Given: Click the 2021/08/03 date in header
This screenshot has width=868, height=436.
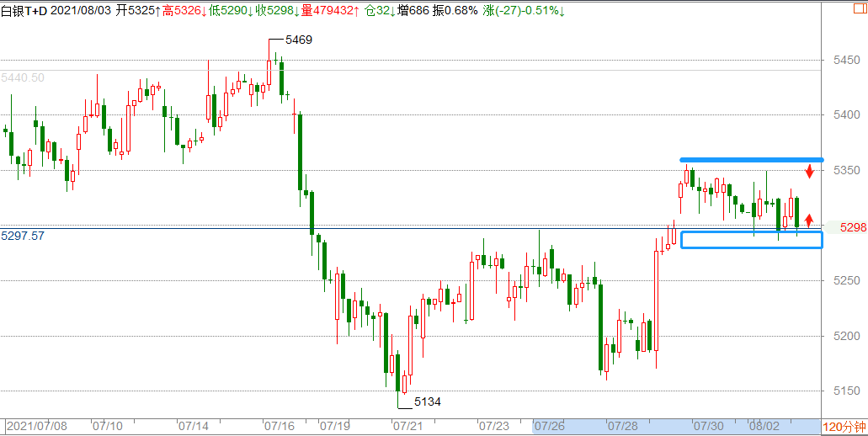Looking at the screenshot, I should [80, 10].
